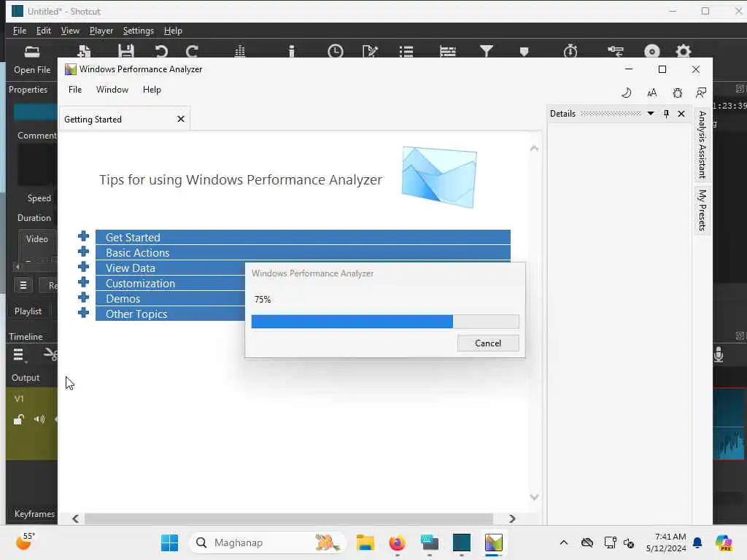
Task: Open Shotcut's Settings menu
Action: point(138,31)
